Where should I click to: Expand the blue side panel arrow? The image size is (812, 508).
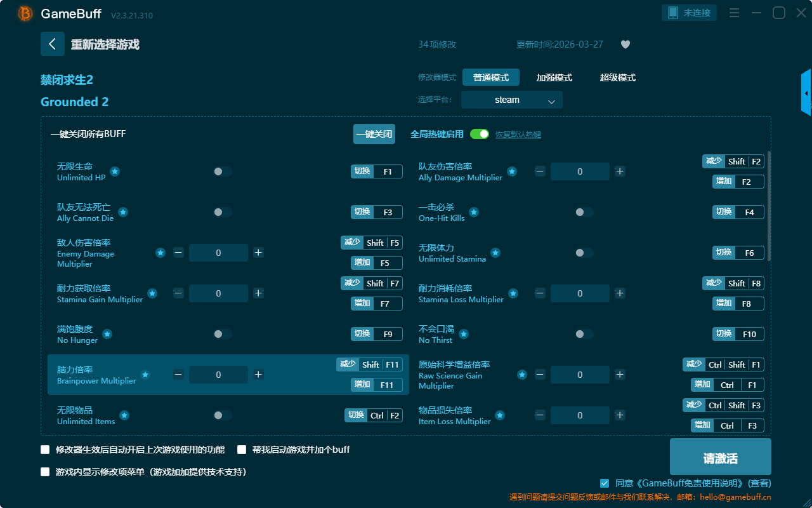click(x=806, y=93)
